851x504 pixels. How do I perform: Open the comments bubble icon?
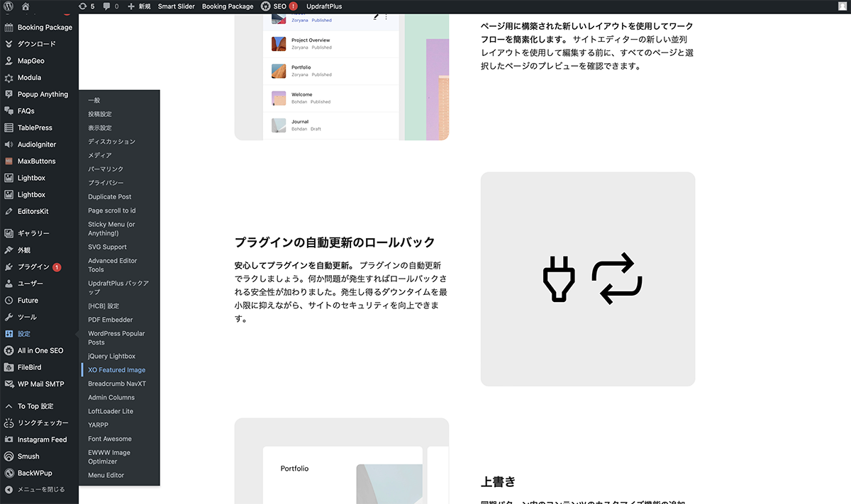coord(111,6)
